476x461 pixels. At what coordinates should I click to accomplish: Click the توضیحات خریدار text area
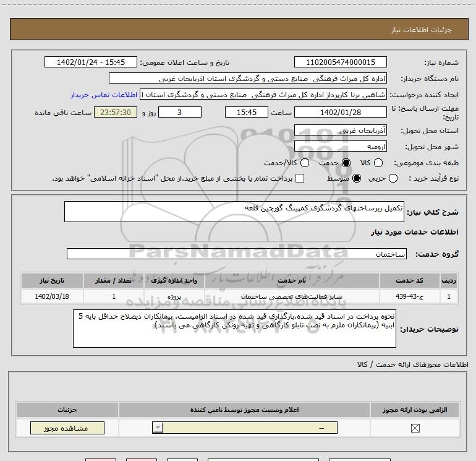click(235, 329)
